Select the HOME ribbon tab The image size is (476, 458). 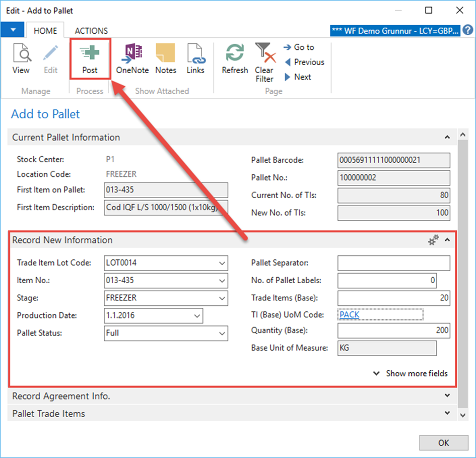[x=45, y=31]
